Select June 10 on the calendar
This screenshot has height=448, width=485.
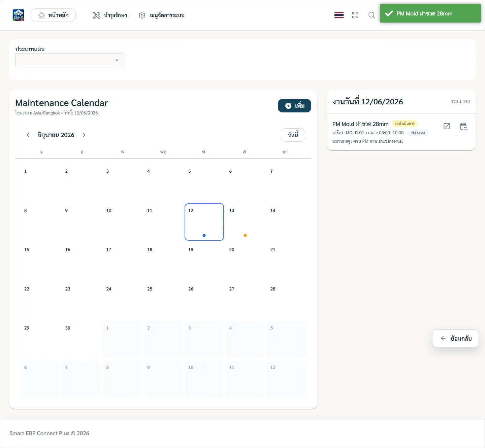coord(122,222)
